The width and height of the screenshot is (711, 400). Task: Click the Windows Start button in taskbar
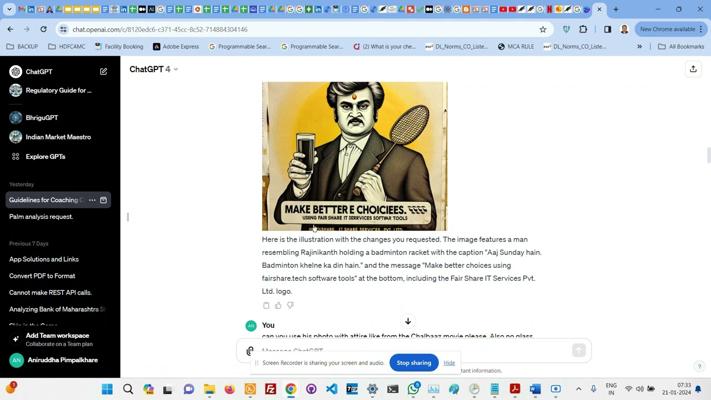107,389
